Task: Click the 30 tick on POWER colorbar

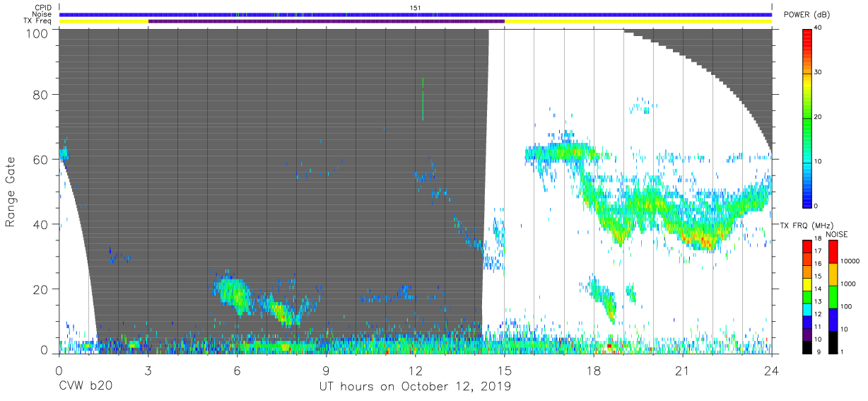Action: point(819,72)
